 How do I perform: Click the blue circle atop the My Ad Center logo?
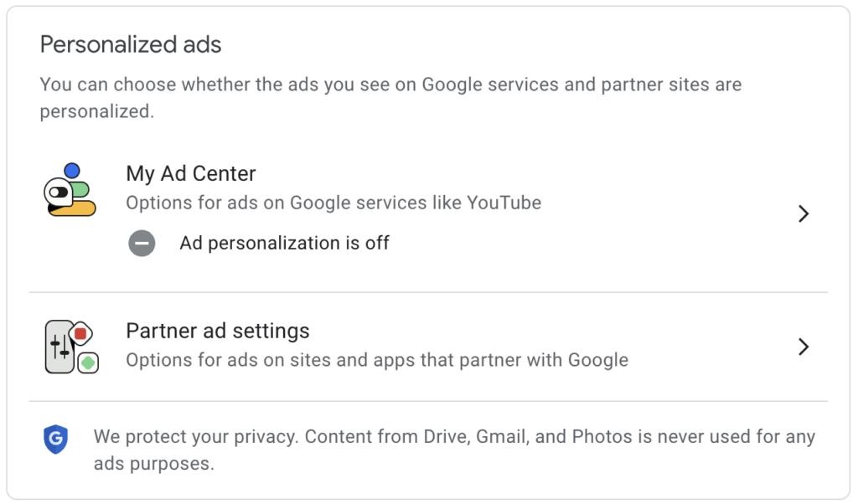pos(71,170)
